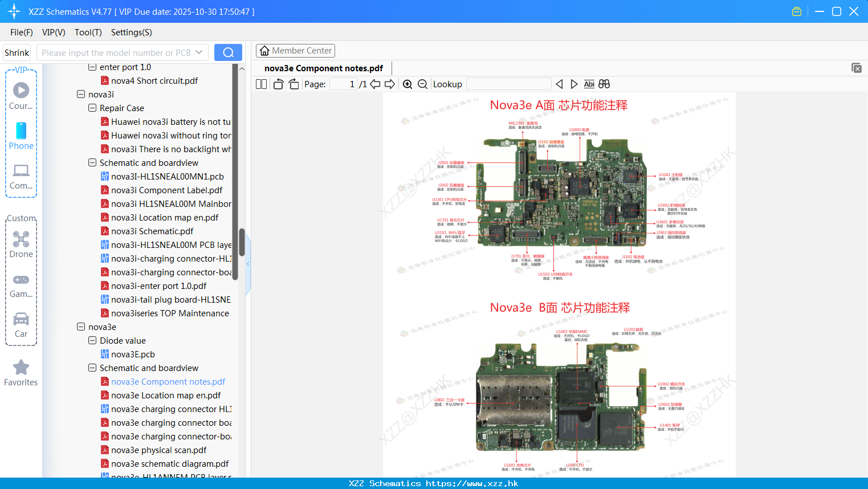Collapse the nova3i tree node
The image size is (868, 489).
click(x=81, y=94)
